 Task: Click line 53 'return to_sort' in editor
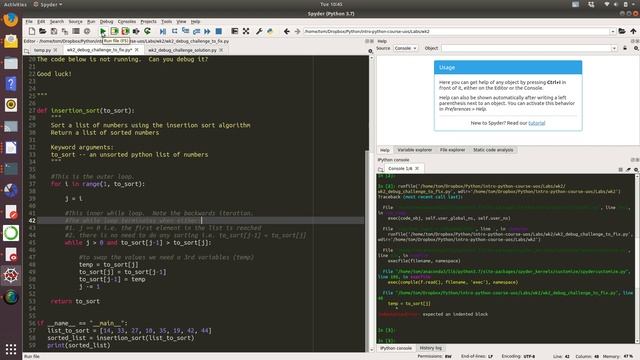tap(76, 301)
